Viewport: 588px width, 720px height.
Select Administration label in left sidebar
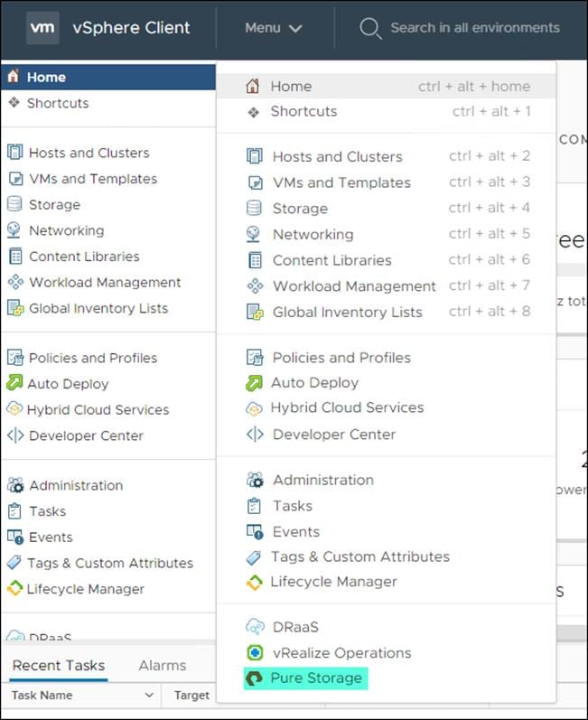76,485
